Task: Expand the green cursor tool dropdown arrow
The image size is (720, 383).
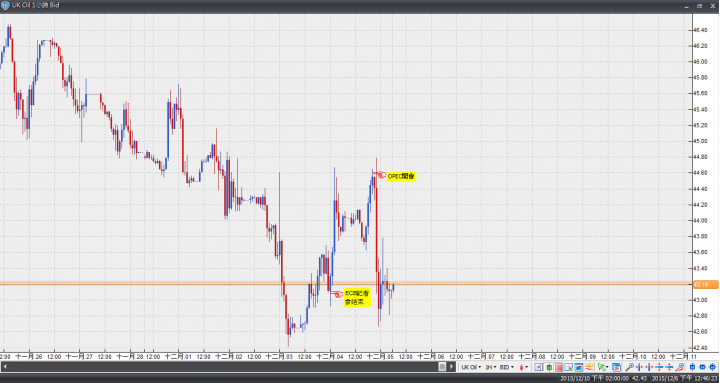Action: 607,367
